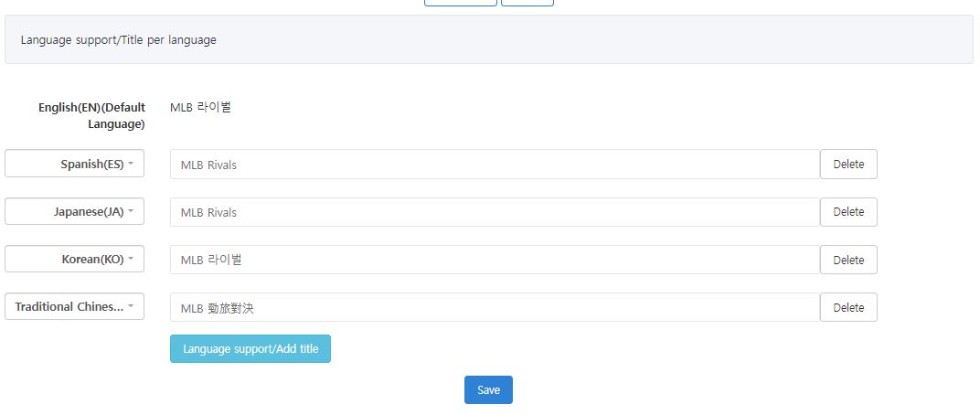Click the small caret arrow beside Japanese(JA)
Viewport: 980px width, 415px height.
click(x=131, y=211)
